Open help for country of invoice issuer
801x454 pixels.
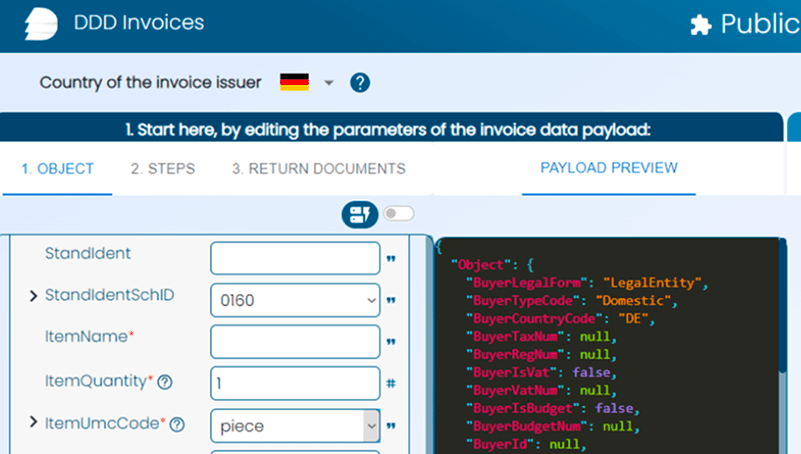(x=360, y=82)
